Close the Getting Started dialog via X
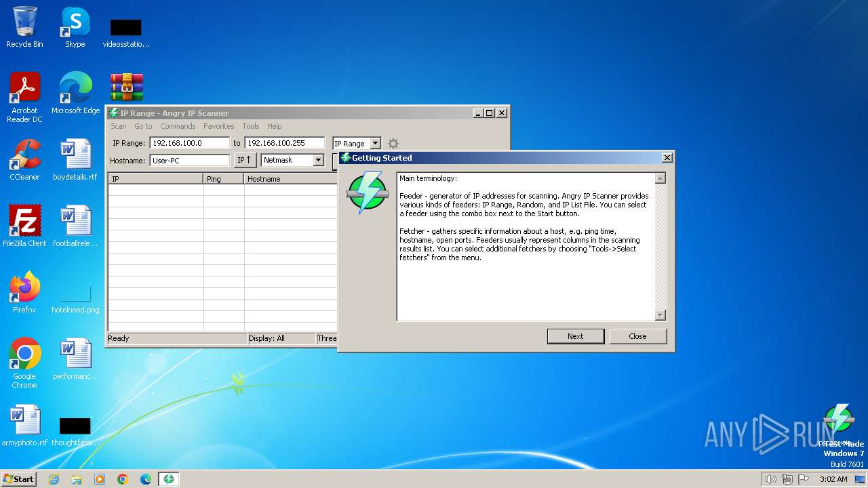Image resolution: width=868 pixels, height=488 pixels. point(667,157)
